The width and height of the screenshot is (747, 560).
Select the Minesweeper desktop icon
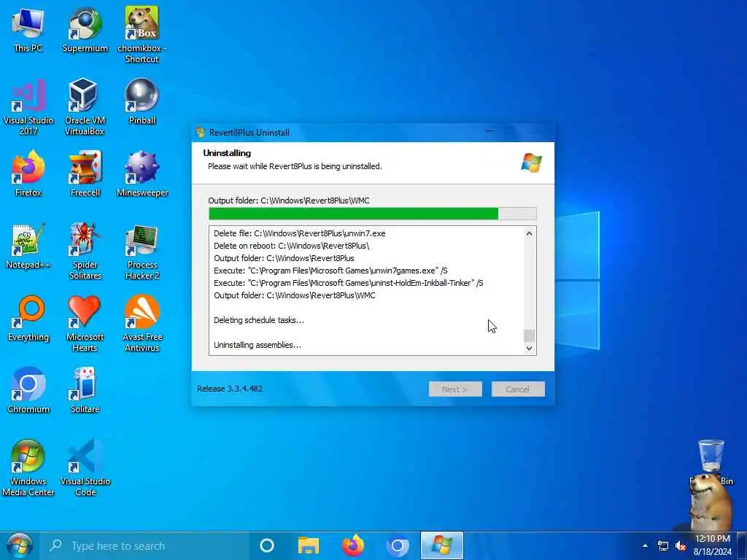(142, 174)
